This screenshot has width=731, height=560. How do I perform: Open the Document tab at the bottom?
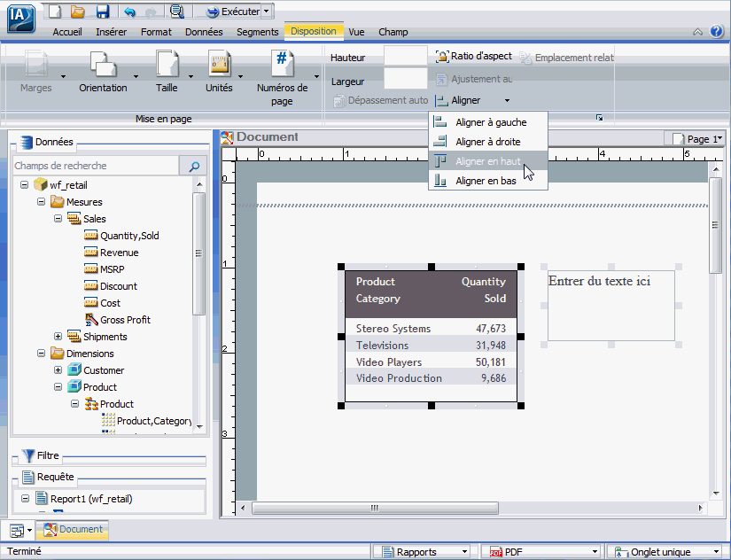click(73, 529)
